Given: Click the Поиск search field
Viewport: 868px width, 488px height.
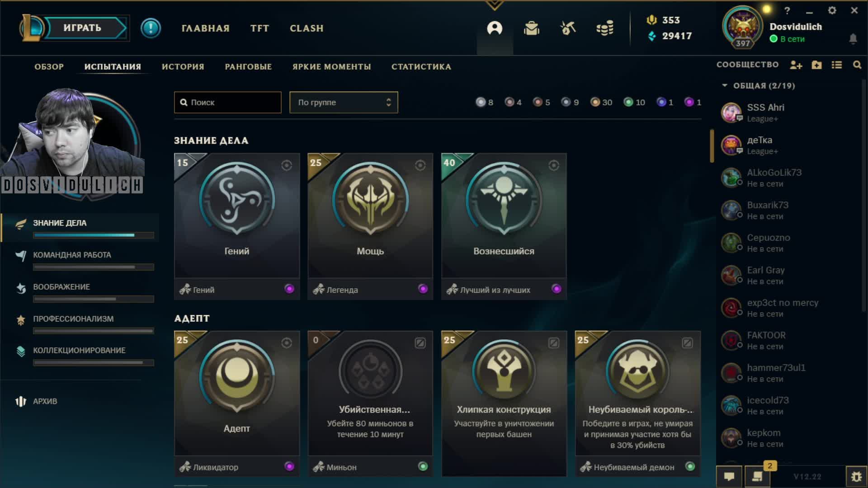Looking at the screenshot, I should click(228, 103).
